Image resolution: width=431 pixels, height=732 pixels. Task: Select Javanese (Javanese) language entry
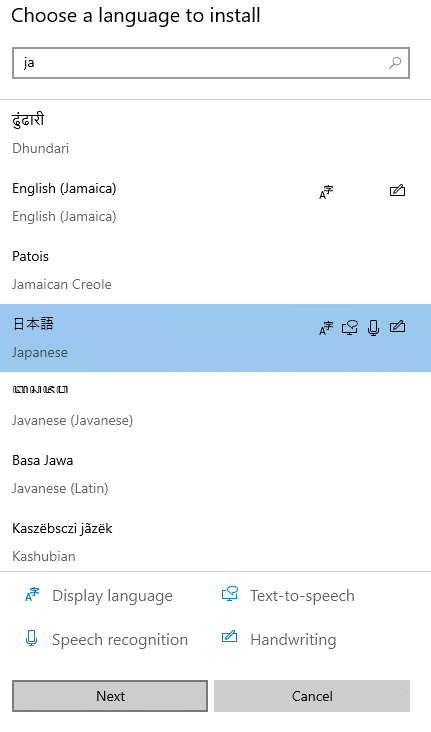tap(215, 406)
